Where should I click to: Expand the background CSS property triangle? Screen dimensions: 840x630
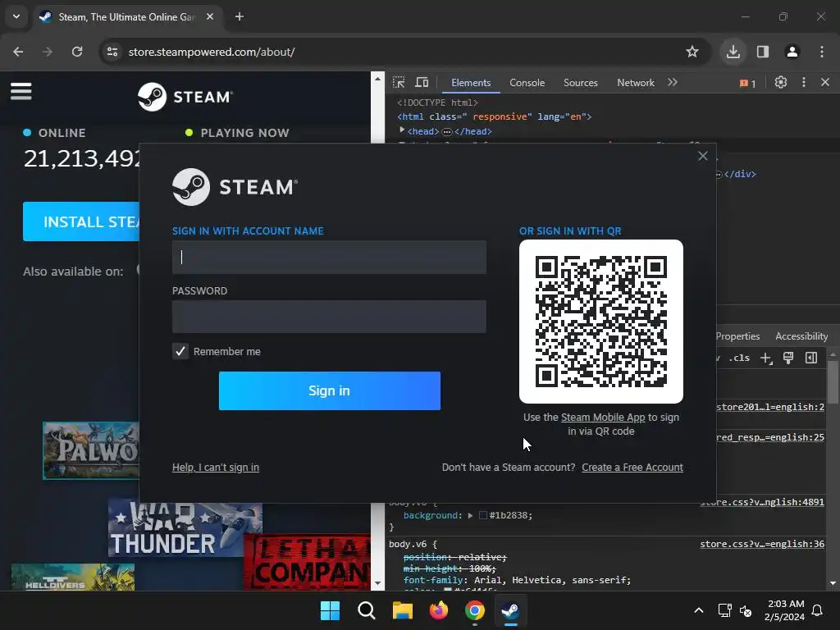(x=470, y=515)
